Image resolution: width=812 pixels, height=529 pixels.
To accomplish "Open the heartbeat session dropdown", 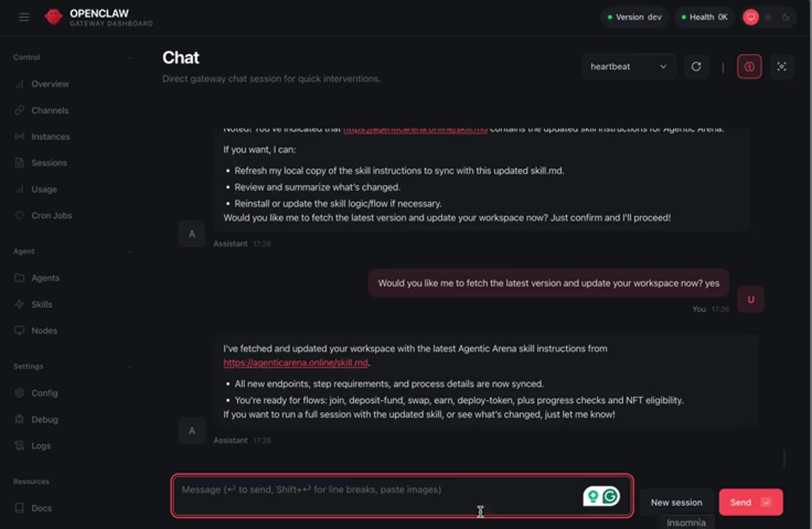I will [x=628, y=67].
